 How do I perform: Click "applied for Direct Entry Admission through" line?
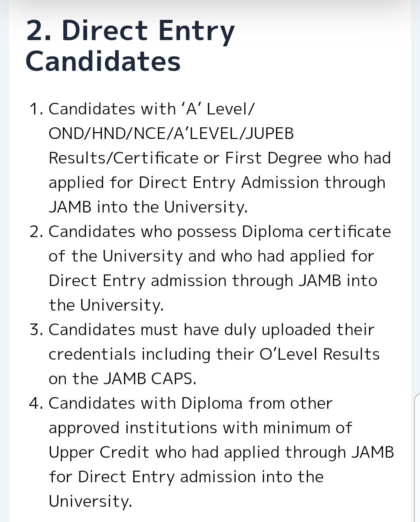click(x=217, y=183)
